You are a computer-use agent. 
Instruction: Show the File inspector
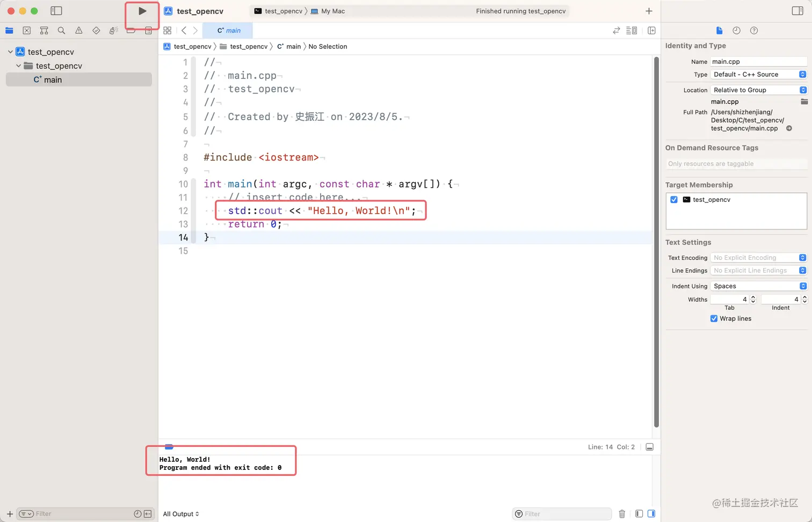(x=719, y=31)
